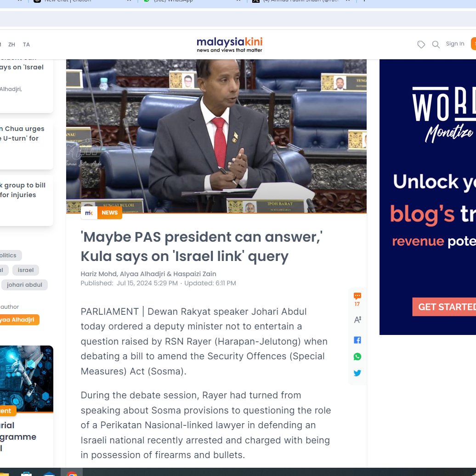Open the sidebar headline ending 'gramme'
The height and width of the screenshot is (476, 476).
pyautogui.click(x=18, y=436)
